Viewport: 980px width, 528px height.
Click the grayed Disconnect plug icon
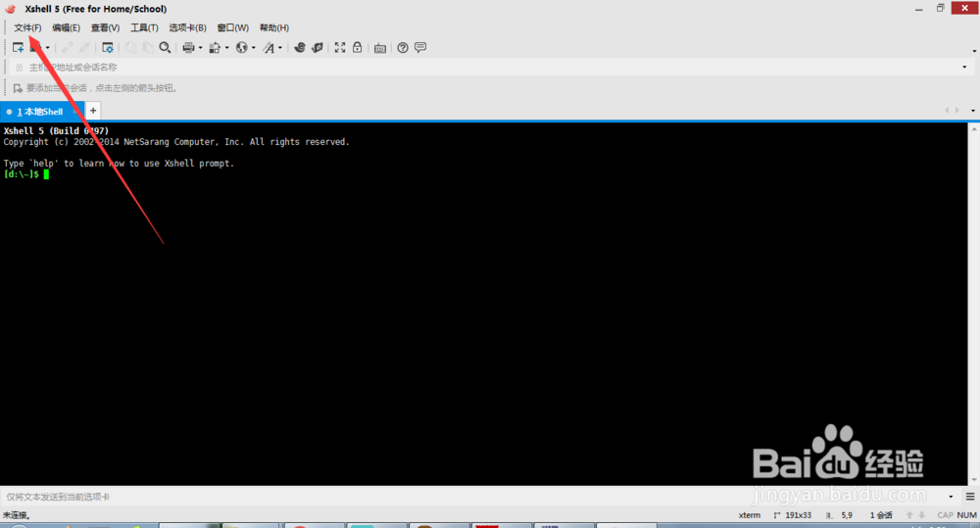(x=84, y=47)
